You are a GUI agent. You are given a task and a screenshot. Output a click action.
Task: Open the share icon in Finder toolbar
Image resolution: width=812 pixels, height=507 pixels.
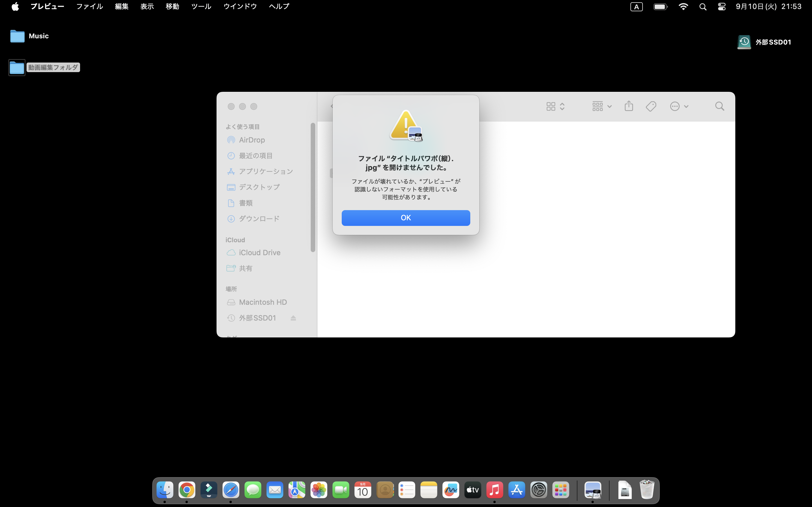pos(629,106)
